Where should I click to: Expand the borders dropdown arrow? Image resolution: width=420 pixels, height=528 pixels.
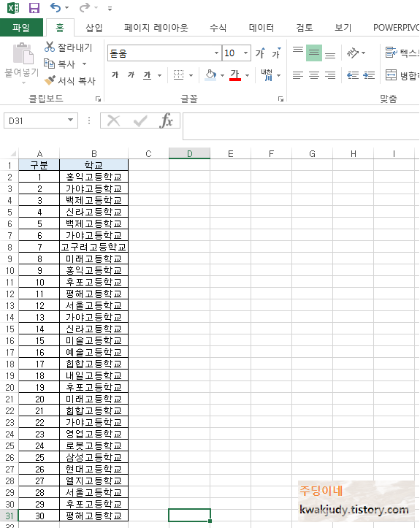(x=191, y=75)
